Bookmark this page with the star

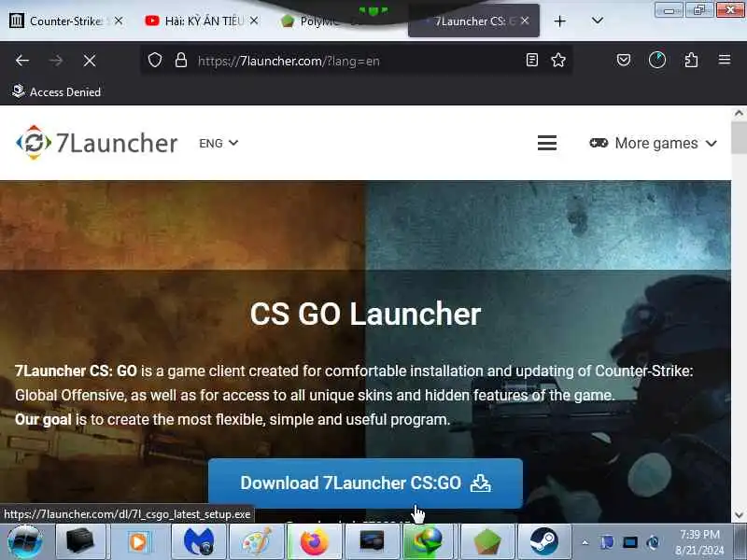(558, 60)
